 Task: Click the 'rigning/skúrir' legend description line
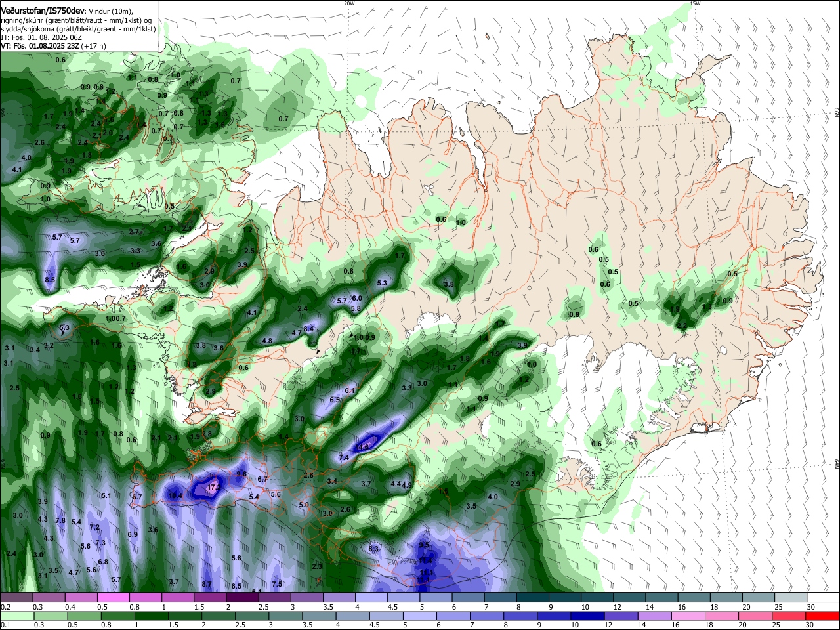pos(76,20)
